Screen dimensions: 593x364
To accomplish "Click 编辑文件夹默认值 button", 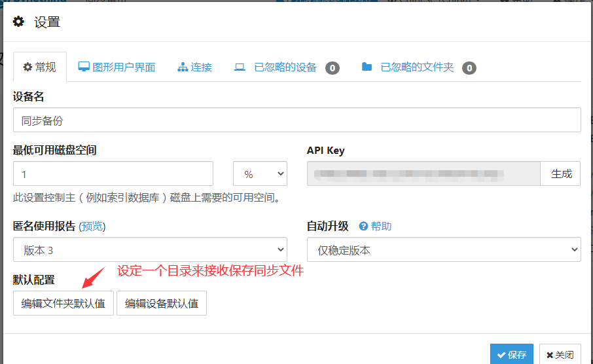I will coord(63,304).
